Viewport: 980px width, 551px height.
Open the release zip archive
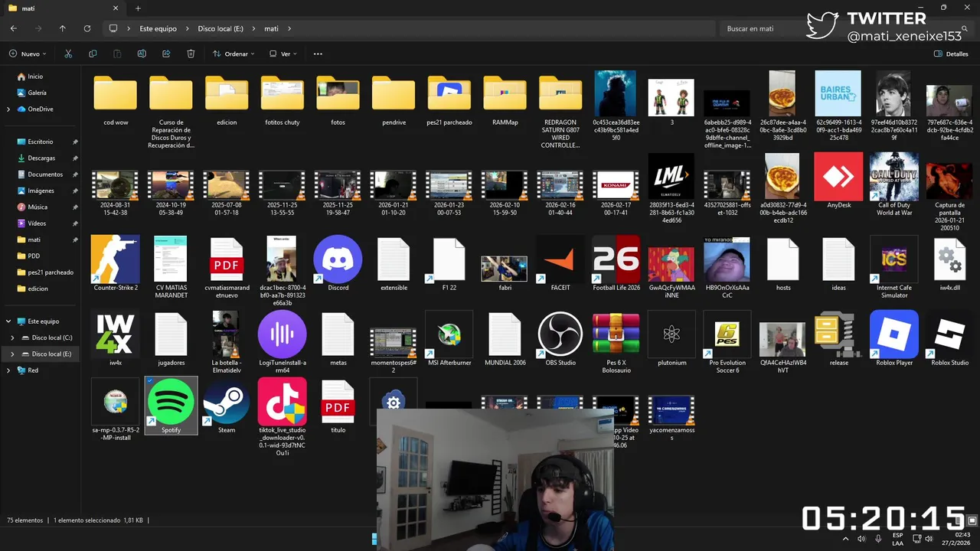[x=838, y=334]
